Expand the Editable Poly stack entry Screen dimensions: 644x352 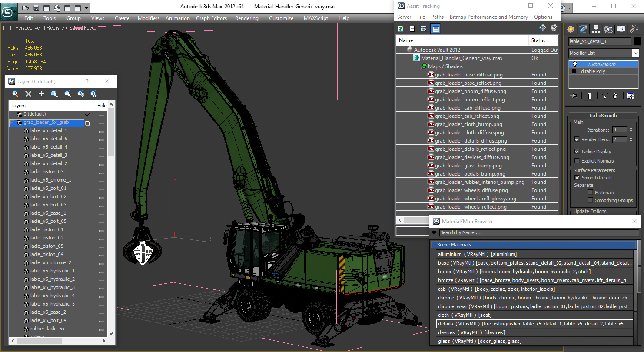pos(574,71)
